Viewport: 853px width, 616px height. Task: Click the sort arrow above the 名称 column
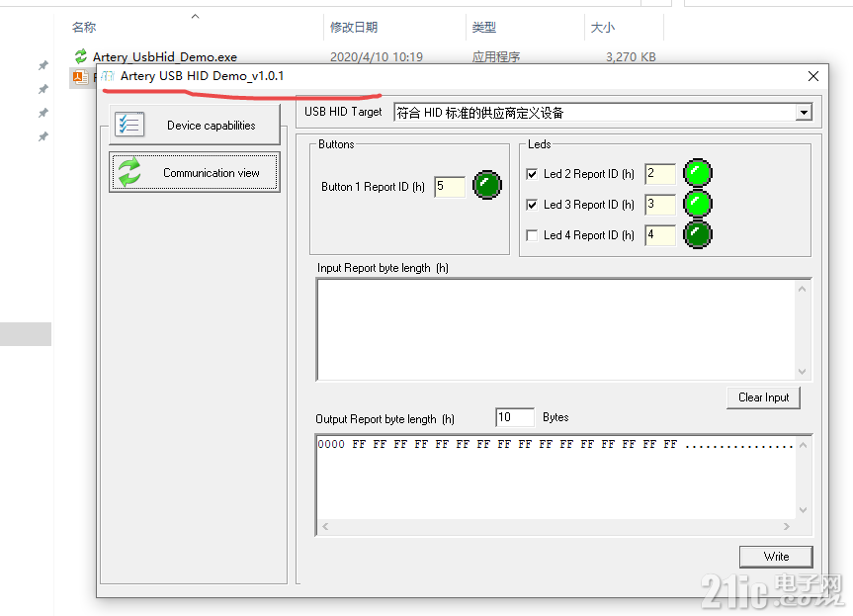[x=196, y=17]
